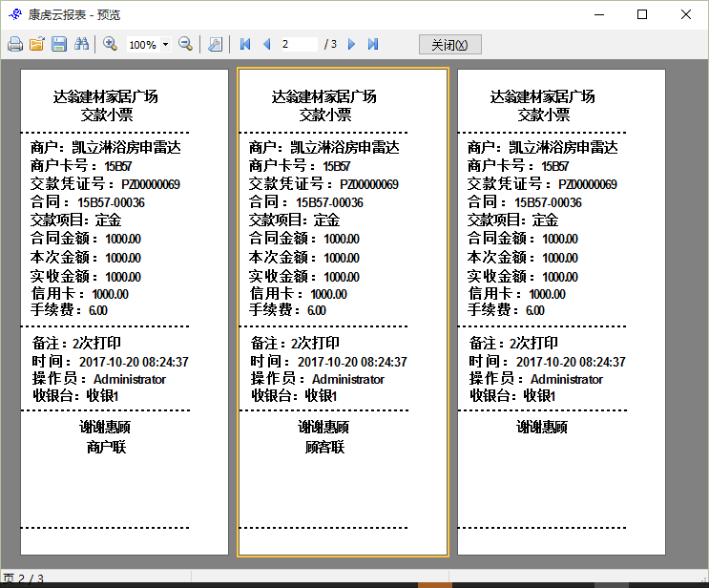Open page settings wrench icon
Image resolution: width=709 pixels, height=588 pixels.
(215, 45)
